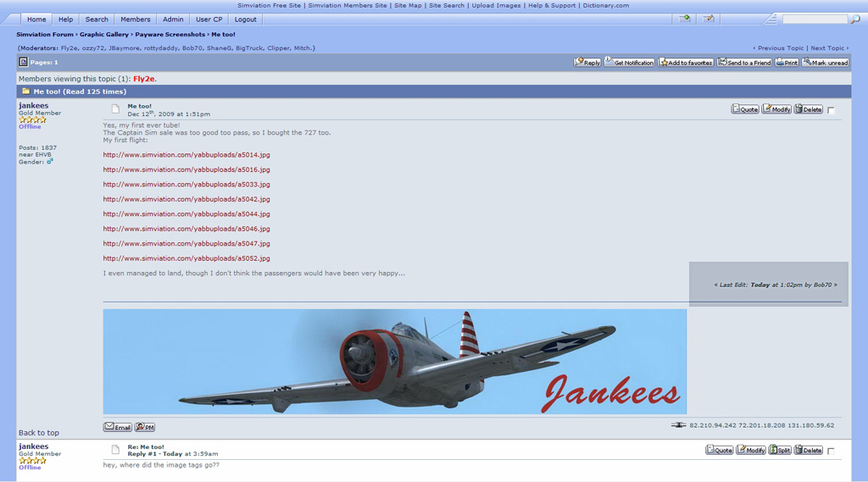Click the envelope with pencil icon

(709, 19)
